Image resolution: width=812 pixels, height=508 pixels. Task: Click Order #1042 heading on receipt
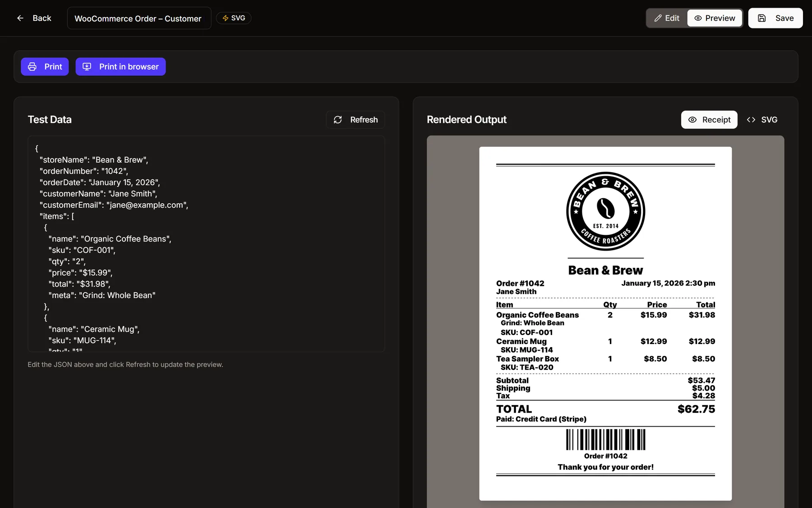coord(520,283)
